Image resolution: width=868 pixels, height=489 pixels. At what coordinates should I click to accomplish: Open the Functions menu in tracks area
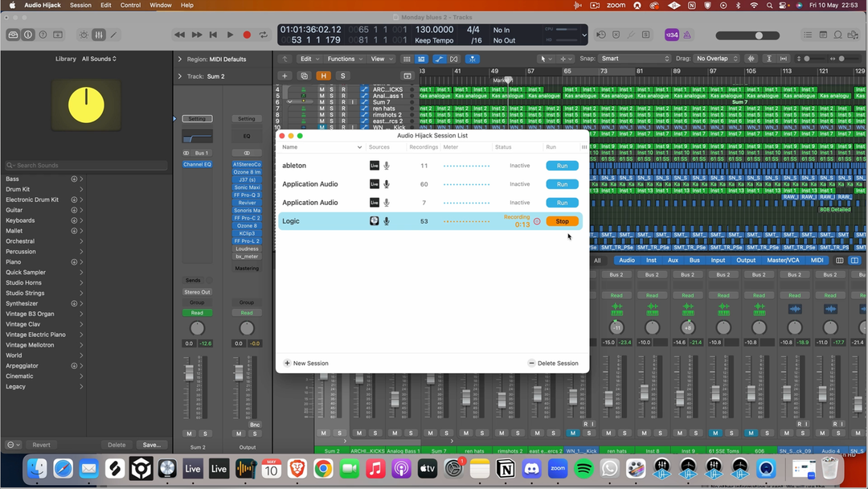(345, 59)
